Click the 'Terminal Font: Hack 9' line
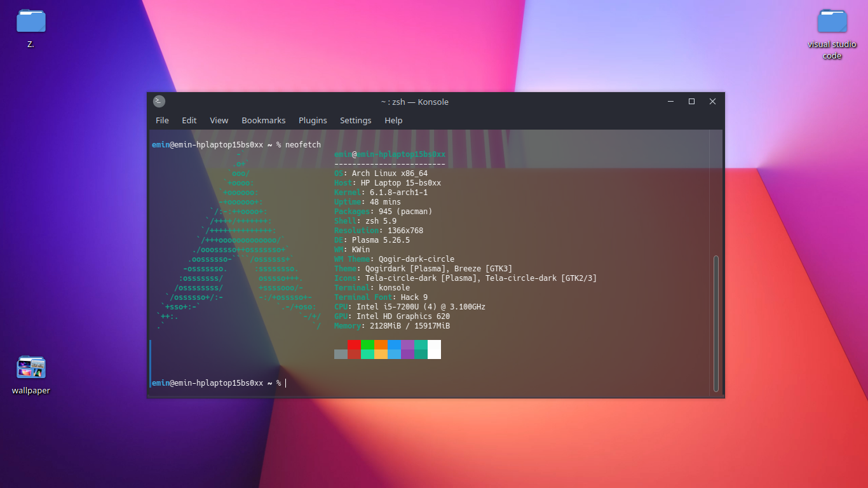The width and height of the screenshot is (868, 488). pos(381,297)
